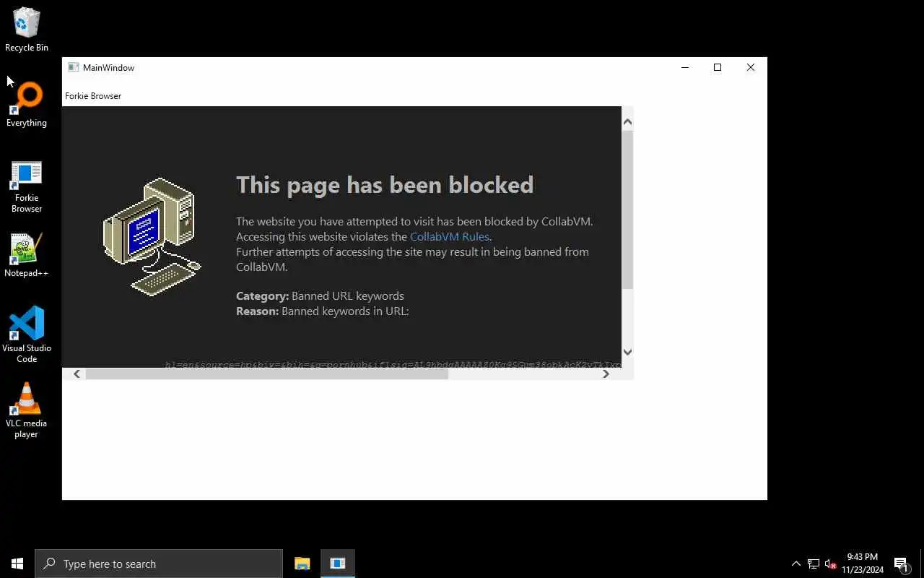Click the 'Category: Banned URL keywords' line
The image size is (924, 578).
[320, 296]
